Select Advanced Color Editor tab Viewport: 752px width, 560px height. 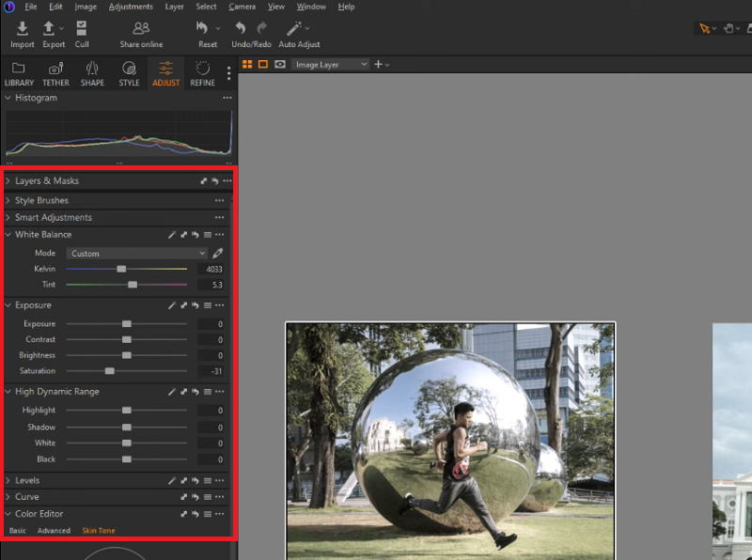click(54, 531)
